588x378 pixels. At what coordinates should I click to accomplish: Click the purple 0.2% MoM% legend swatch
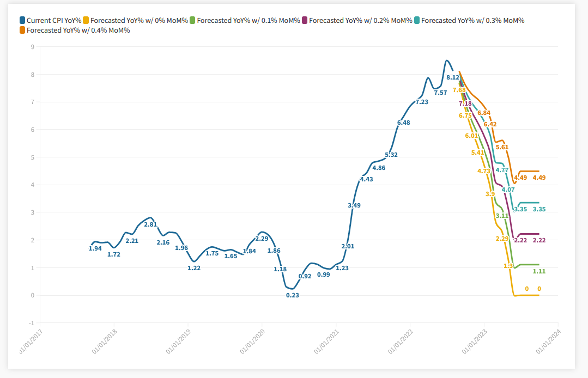305,21
